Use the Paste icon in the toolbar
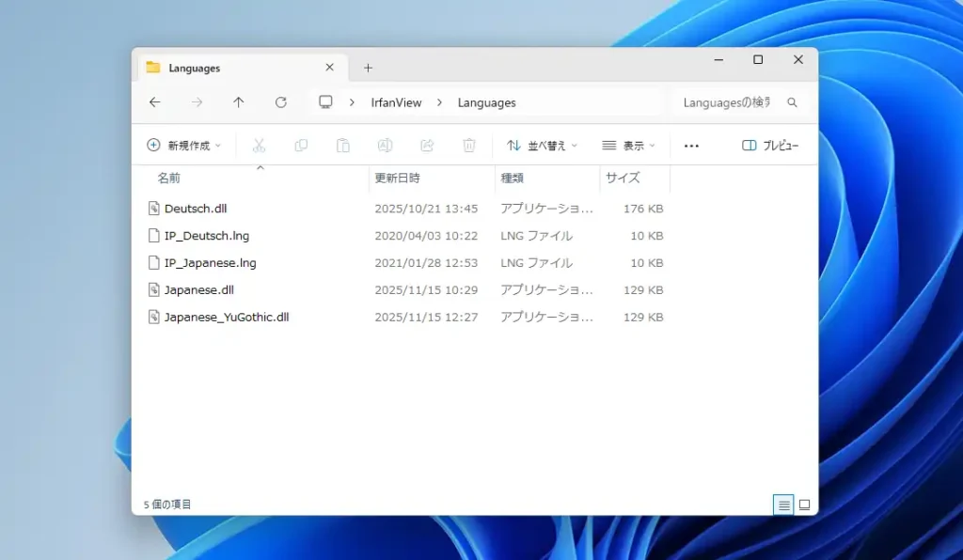The height and width of the screenshot is (560, 963). [343, 145]
